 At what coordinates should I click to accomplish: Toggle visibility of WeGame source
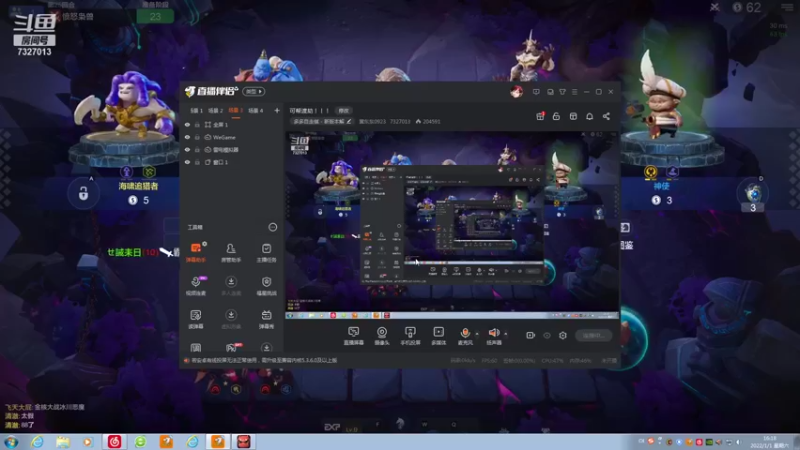pos(187,137)
